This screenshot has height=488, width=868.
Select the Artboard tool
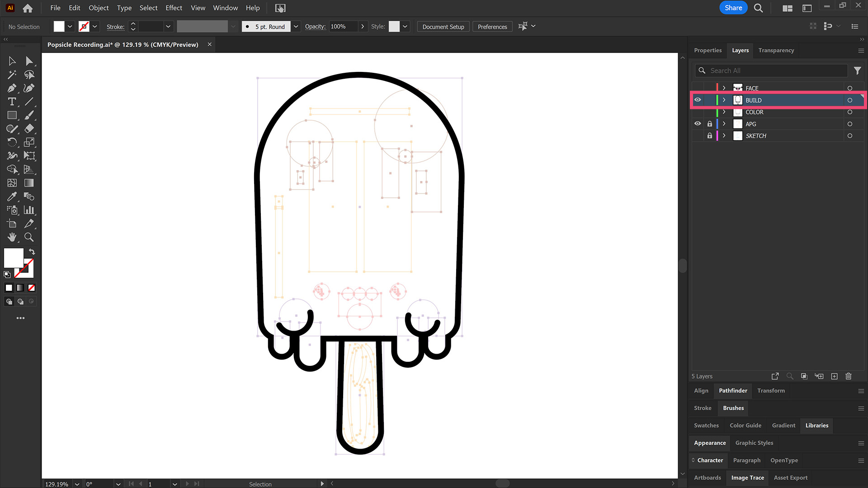coord(12,224)
